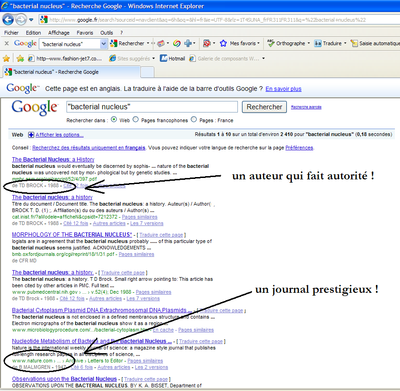Click the Saisie automatique button
This screenshot has width=400, height=391.
click(375, 43)
